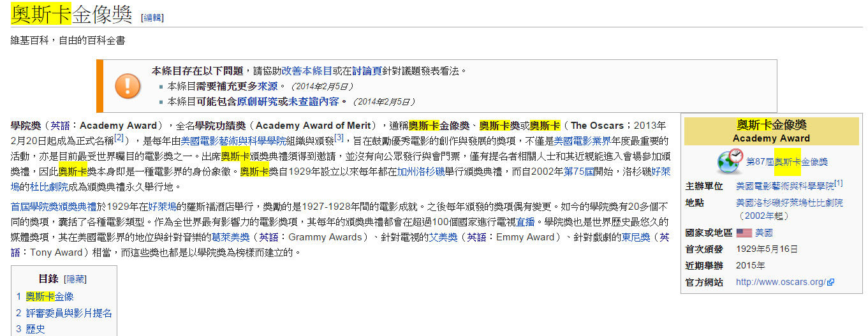This screenshot has width=868, height=336.
Task: Open 美國 country link in infobox
Action: 764,233
